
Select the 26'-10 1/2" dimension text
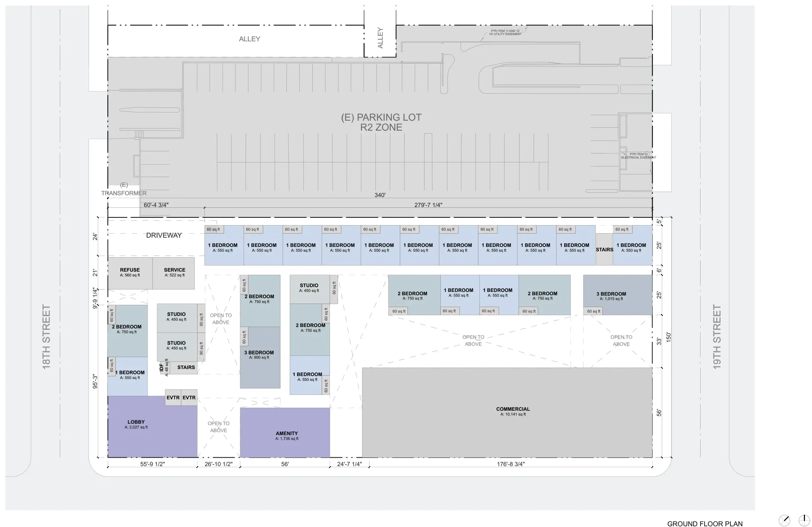click(219, 464)
